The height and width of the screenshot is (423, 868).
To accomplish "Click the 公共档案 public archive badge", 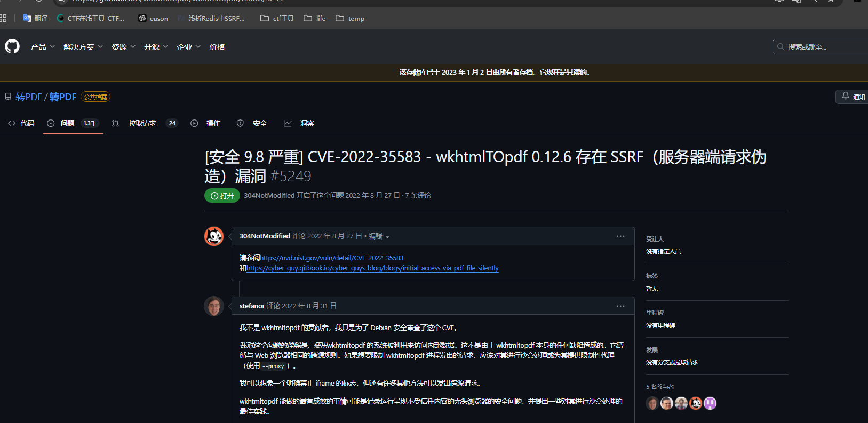I will point(95,97).
